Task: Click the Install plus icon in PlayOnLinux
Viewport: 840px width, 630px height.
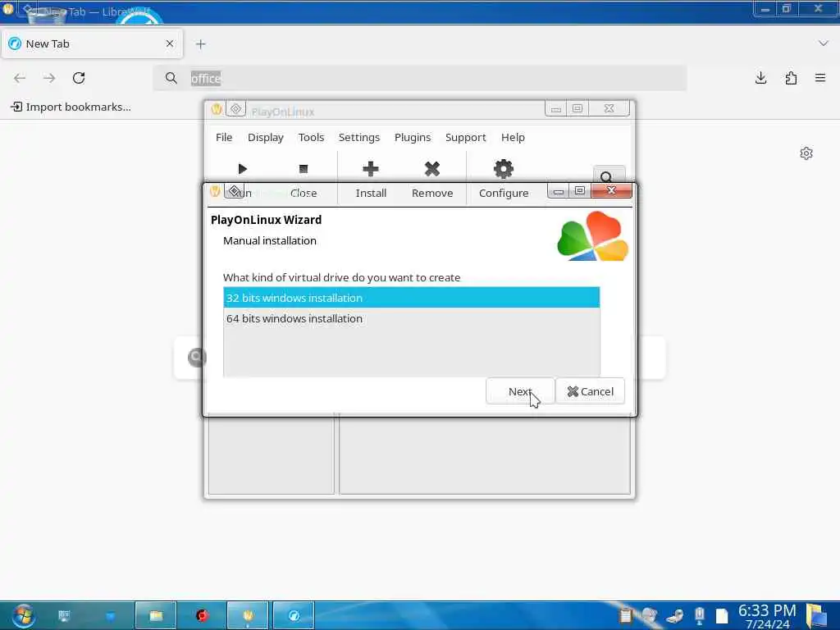Action: 371,169
